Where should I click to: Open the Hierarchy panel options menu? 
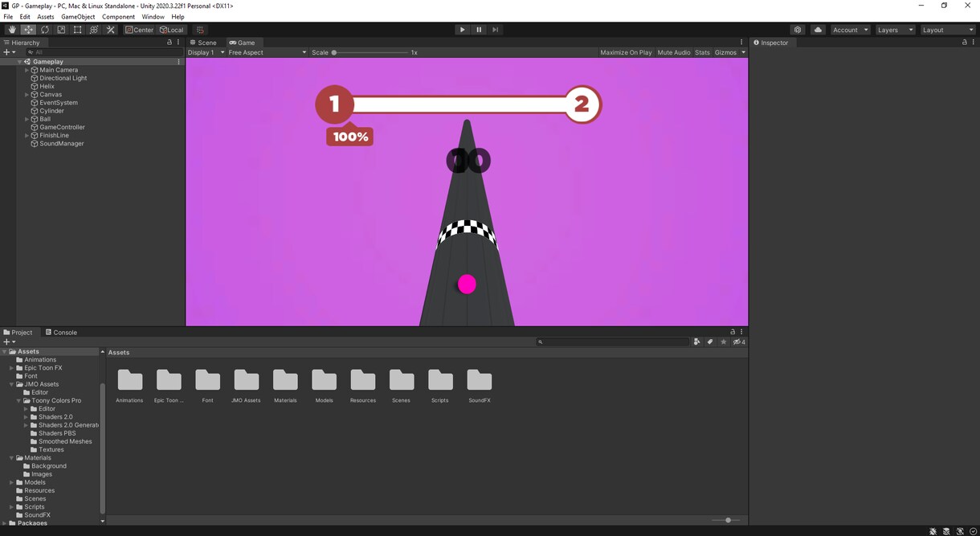pos(178,43)
